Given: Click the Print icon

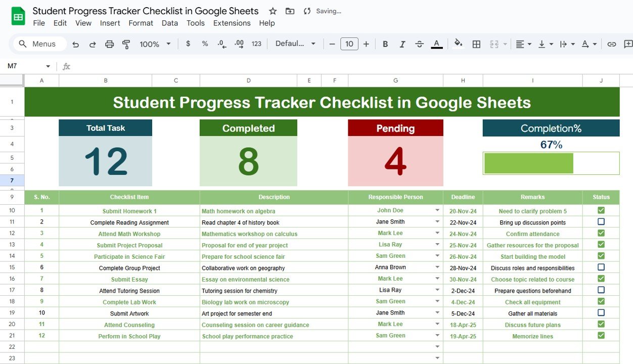Looking at the screenshot, I should pyautogui.click(x=109, y=44).
